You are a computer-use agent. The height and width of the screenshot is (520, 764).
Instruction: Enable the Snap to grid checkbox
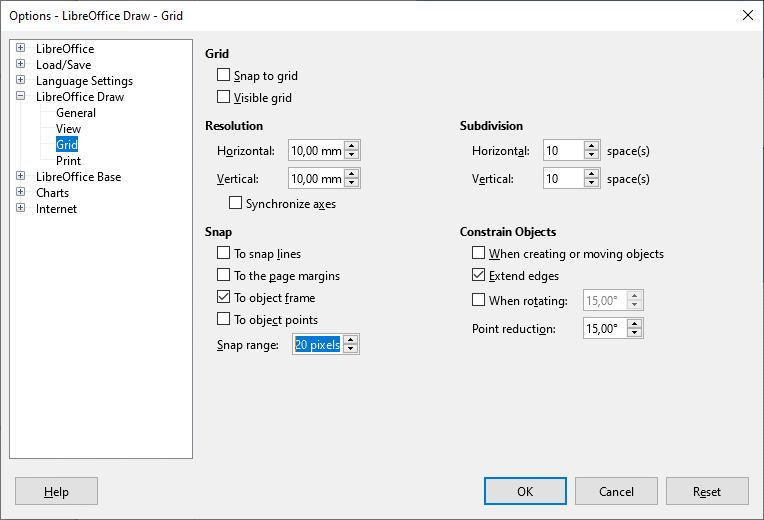click(223, 75)
